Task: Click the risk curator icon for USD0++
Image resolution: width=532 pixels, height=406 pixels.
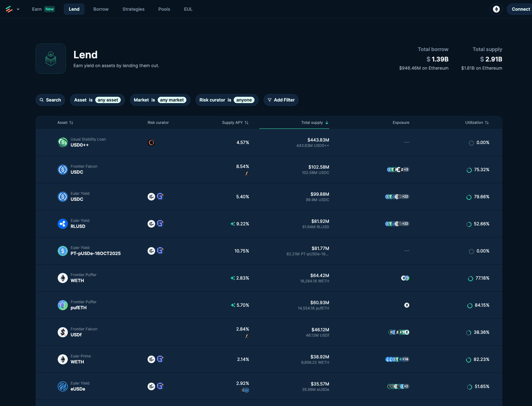Action: click(x=151, y=142)
